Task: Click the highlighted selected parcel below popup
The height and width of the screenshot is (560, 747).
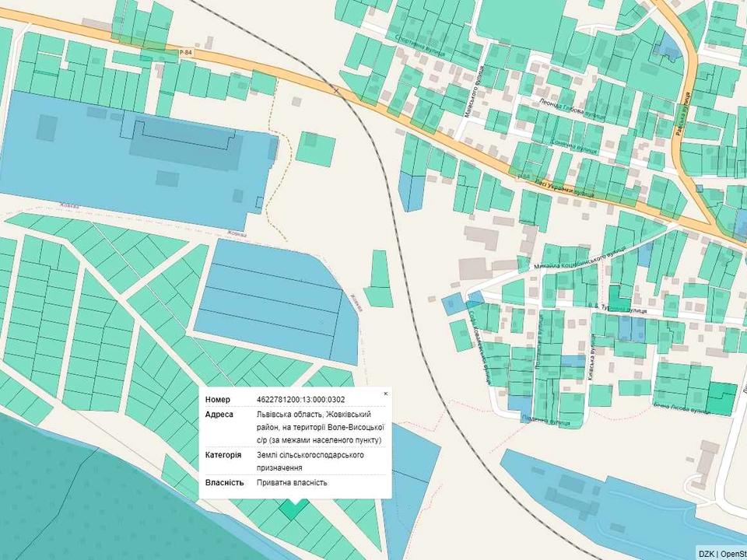Action: [293, 509]
